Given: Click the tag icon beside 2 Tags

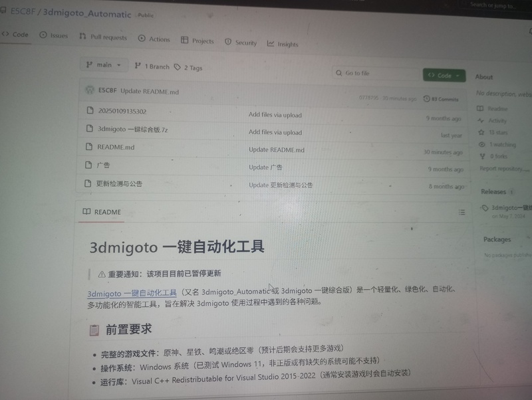Looking at the screenshot, I should point(177,67).
